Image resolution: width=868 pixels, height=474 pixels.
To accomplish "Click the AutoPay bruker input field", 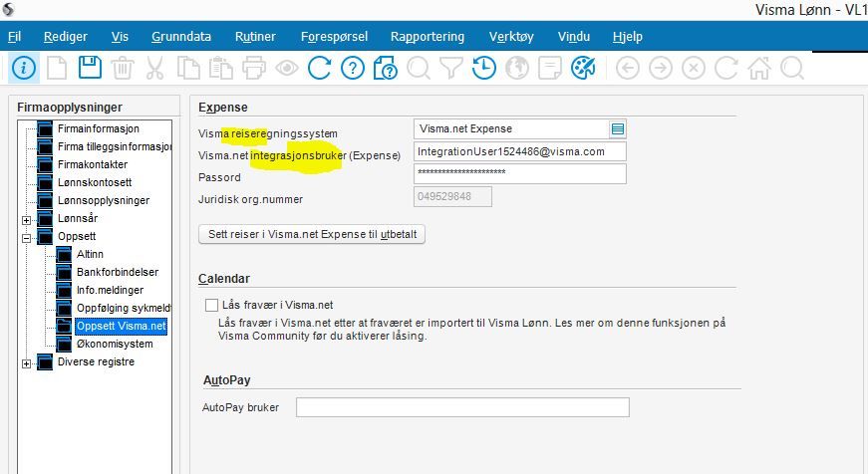I will pyautogui.click(x=462, y=407).
